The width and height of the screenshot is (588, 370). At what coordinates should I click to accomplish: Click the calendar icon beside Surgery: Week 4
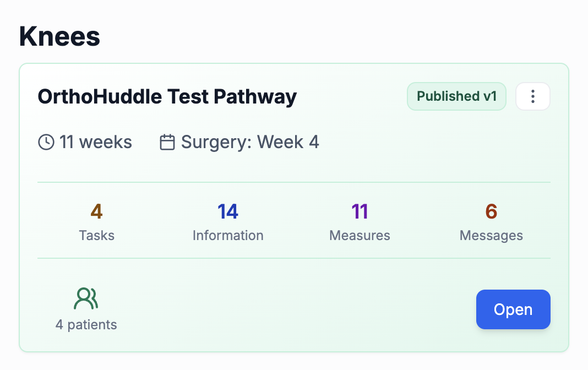pos(167,142)
